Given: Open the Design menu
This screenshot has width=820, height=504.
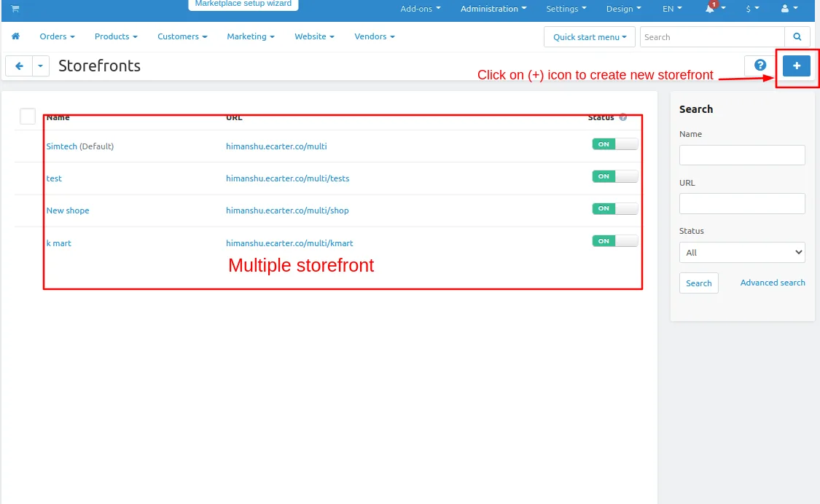Looking at the screenshot, I should (x=623, y=8).
